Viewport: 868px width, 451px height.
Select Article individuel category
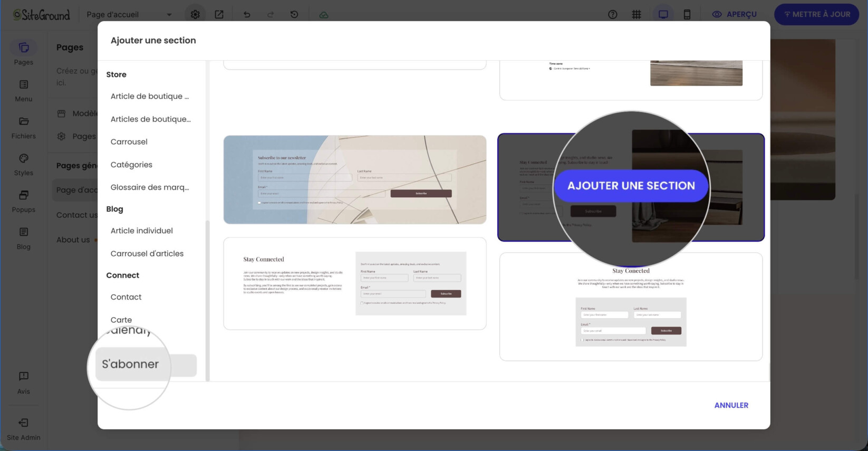pyautogui.click(x=142, y=231)
